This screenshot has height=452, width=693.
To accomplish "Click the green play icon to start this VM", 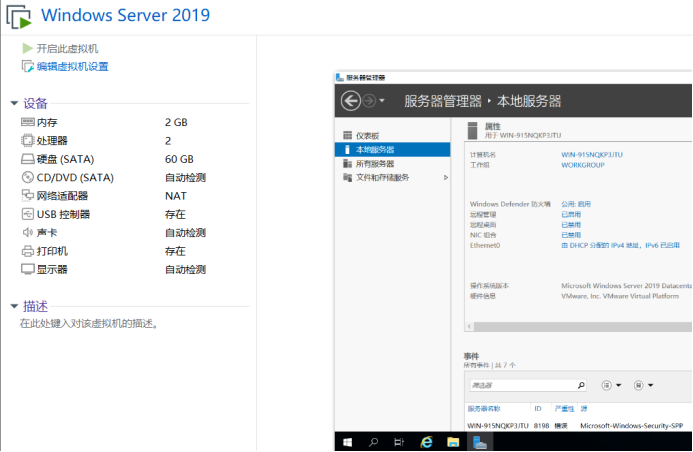I will click(x=27, y=48).
